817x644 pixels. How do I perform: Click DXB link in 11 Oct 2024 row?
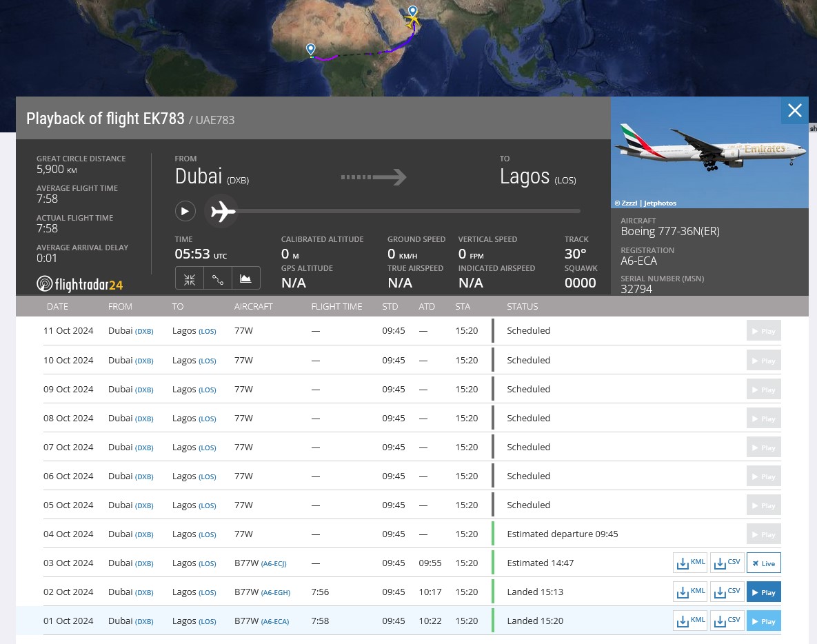click(144, 332)
